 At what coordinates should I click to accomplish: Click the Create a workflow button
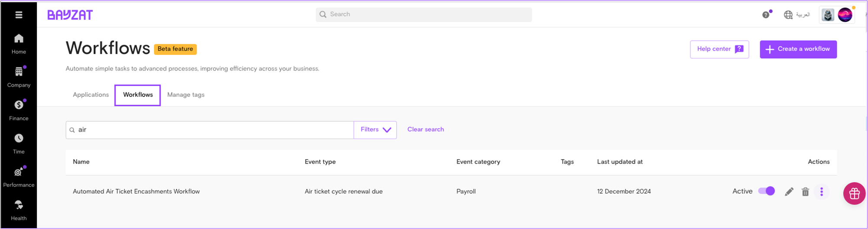pos(798,49)
